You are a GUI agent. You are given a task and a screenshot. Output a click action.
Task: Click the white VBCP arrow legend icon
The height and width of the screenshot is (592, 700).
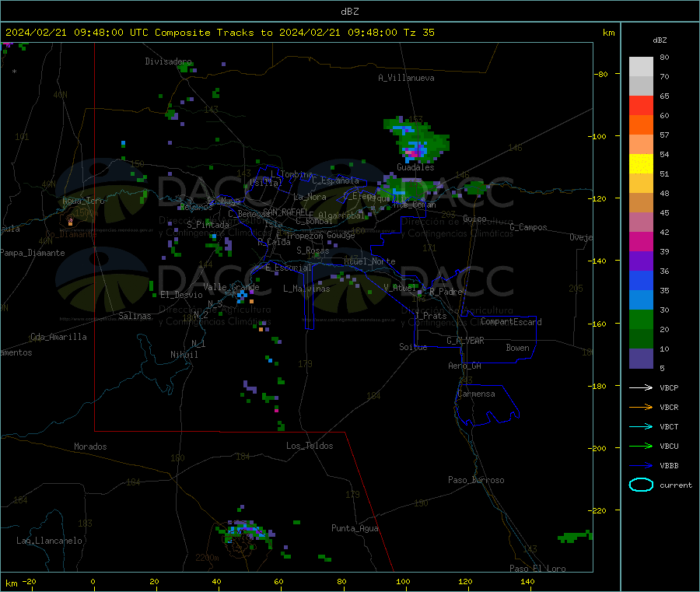641,387
